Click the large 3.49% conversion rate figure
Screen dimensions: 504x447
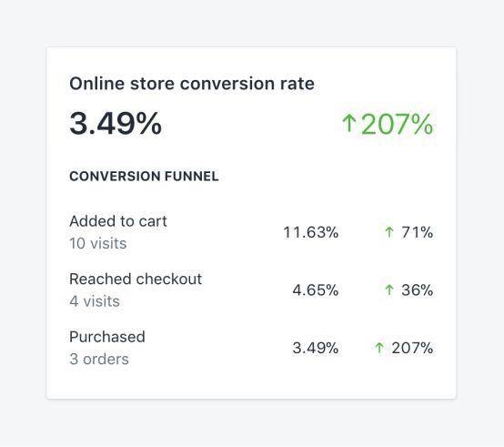coord(116,123)
